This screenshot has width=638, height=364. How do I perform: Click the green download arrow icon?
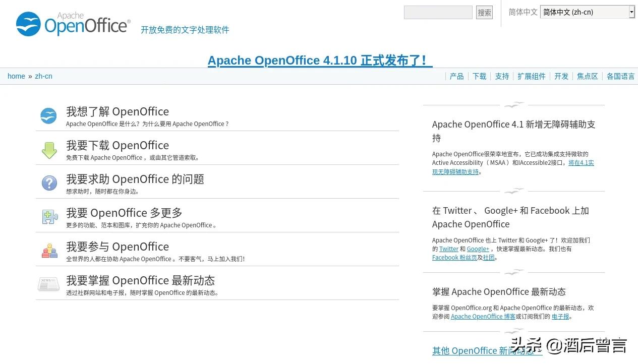pyautogui.click(x=49, y=150)
